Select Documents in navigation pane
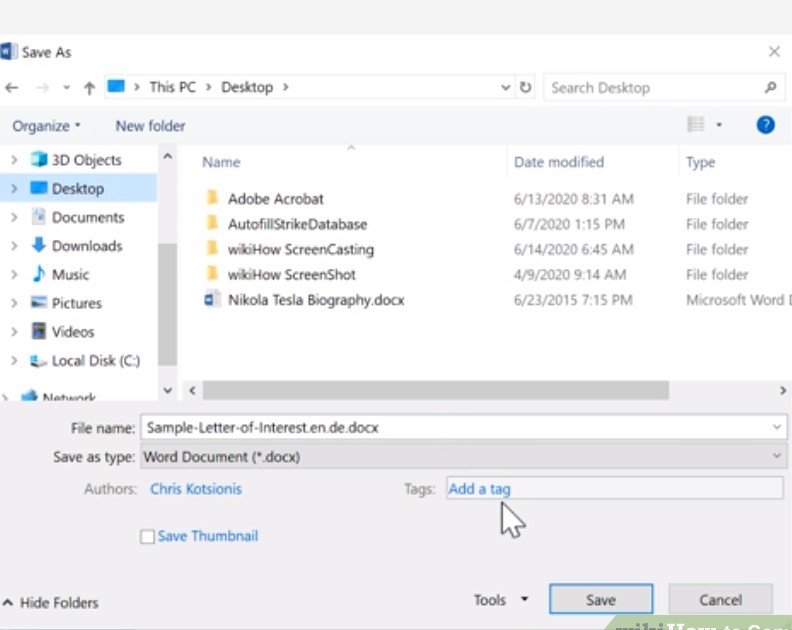This screenshot has height=630, width=792. [x=88, y=217]
